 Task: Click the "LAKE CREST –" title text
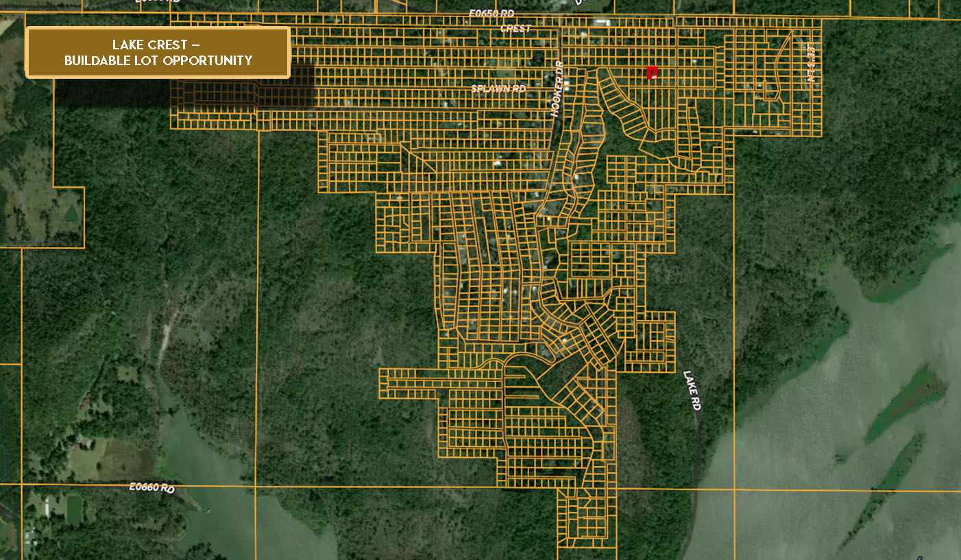156,45
